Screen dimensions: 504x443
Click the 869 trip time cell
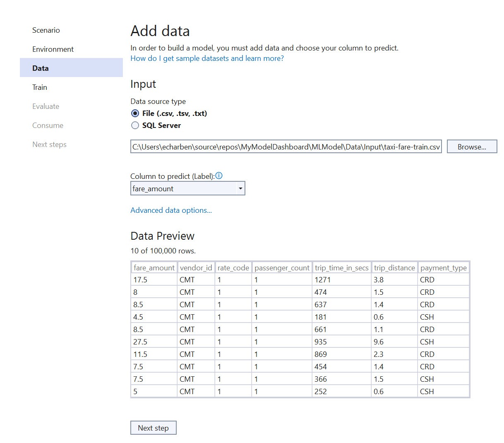point(341,354)
